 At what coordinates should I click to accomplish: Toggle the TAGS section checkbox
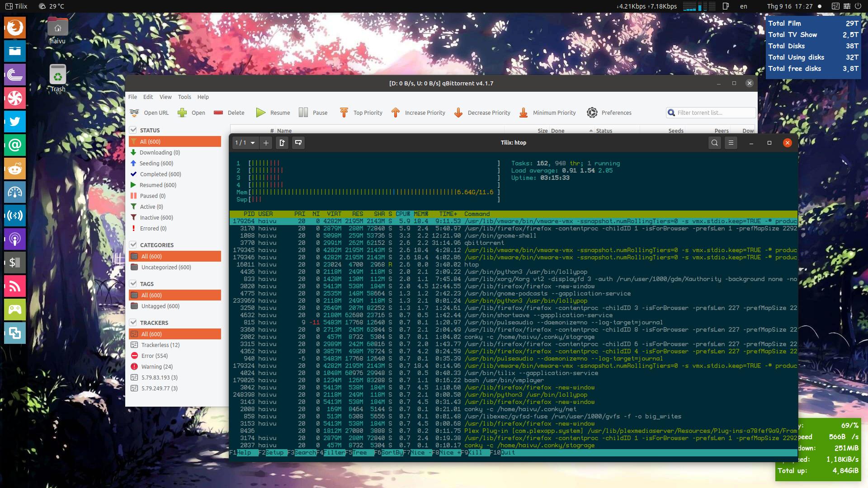click(133, 284)
